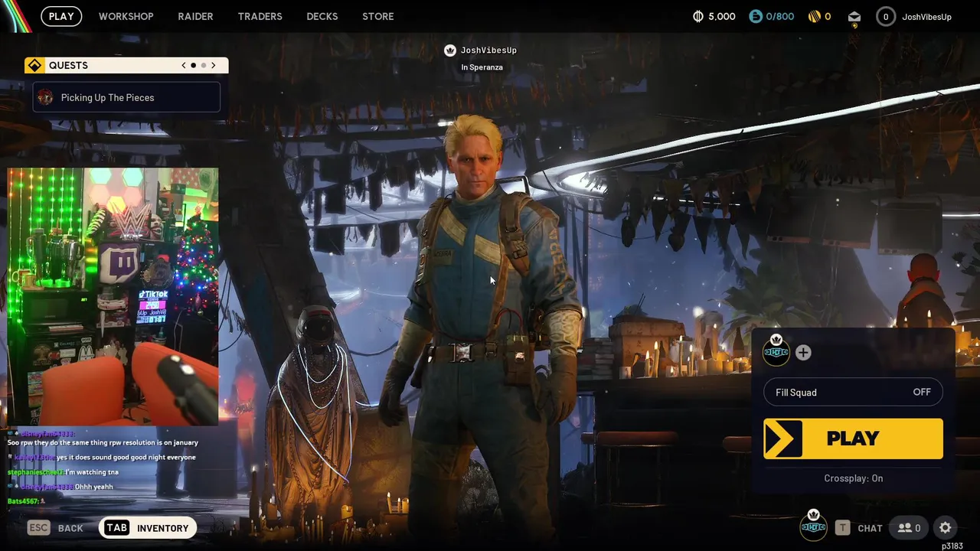Image resolution: width=980 pixels, height=551 pixels.
Task: Open the CHAT label
Action: [870, 528]
